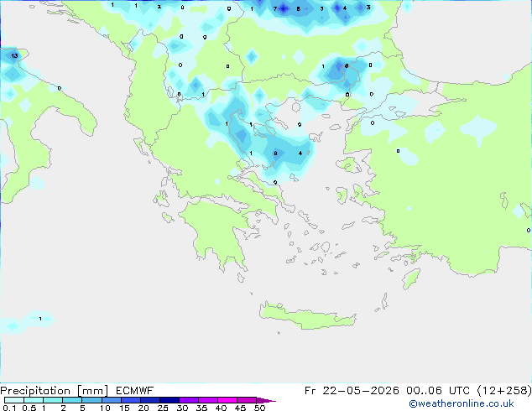Click the legend label '40'
This screenshot has width=532, height=411.
pos(221,408)
